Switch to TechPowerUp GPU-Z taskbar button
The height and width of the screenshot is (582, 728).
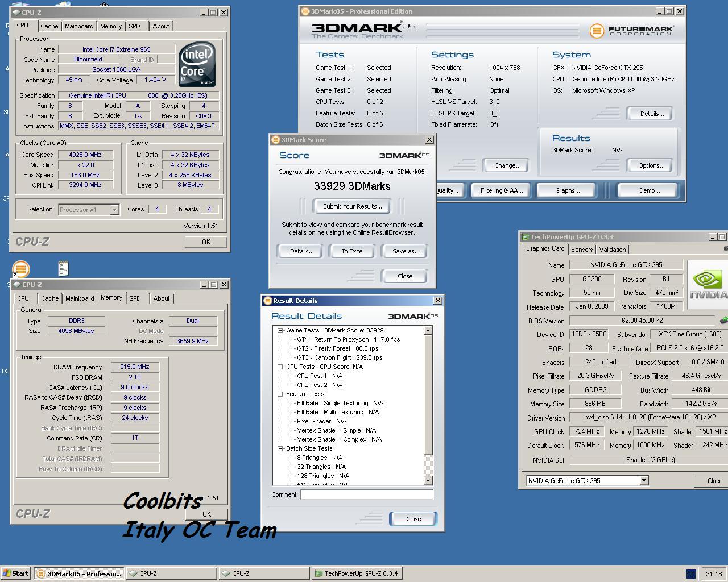[357, 573]
